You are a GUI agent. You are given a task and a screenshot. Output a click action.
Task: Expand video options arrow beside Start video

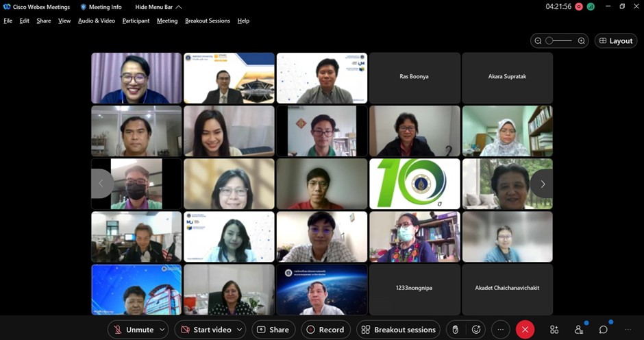pyautogui.click(x=239, y=330)
